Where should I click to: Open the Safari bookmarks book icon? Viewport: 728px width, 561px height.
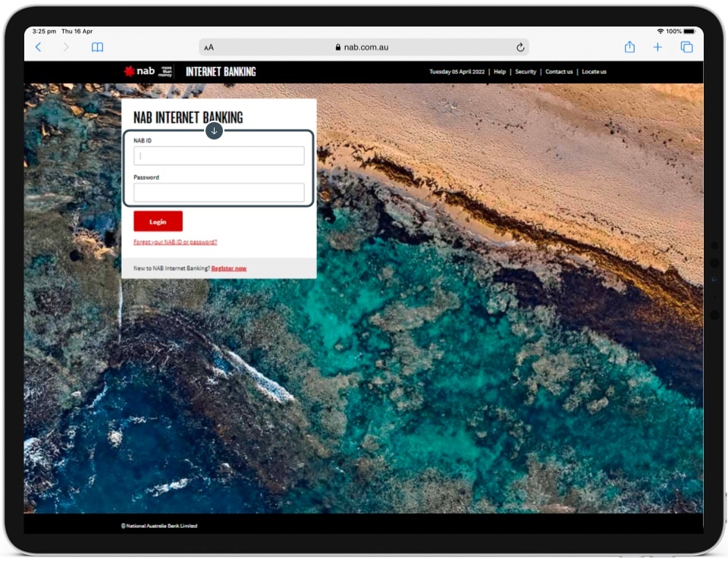[x=97, y=47]
